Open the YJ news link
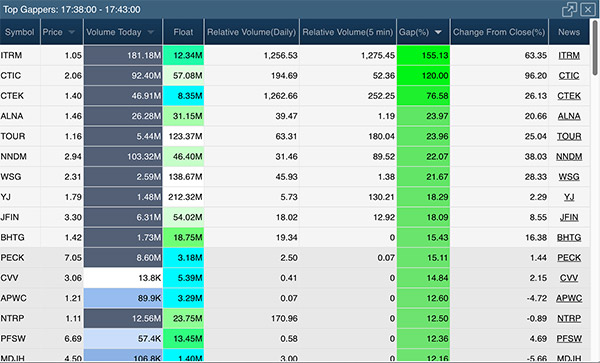 [x=569, y=197]
